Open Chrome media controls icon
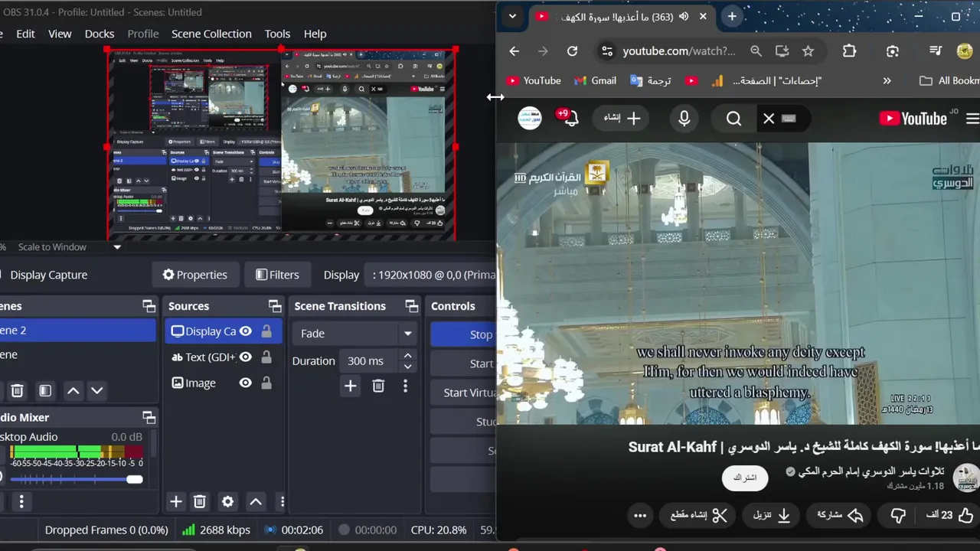 935,51
